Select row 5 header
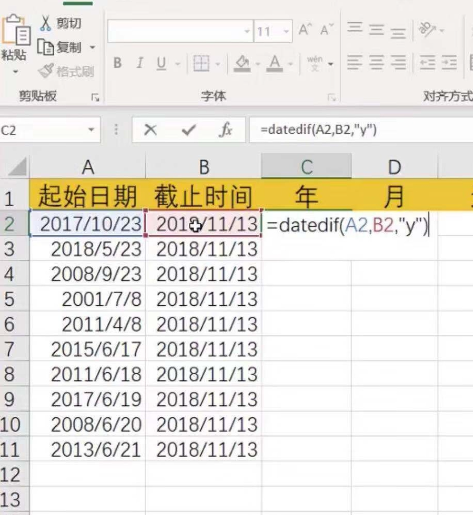This screenshot has width=473, height=515. click(x=15, y=299)
